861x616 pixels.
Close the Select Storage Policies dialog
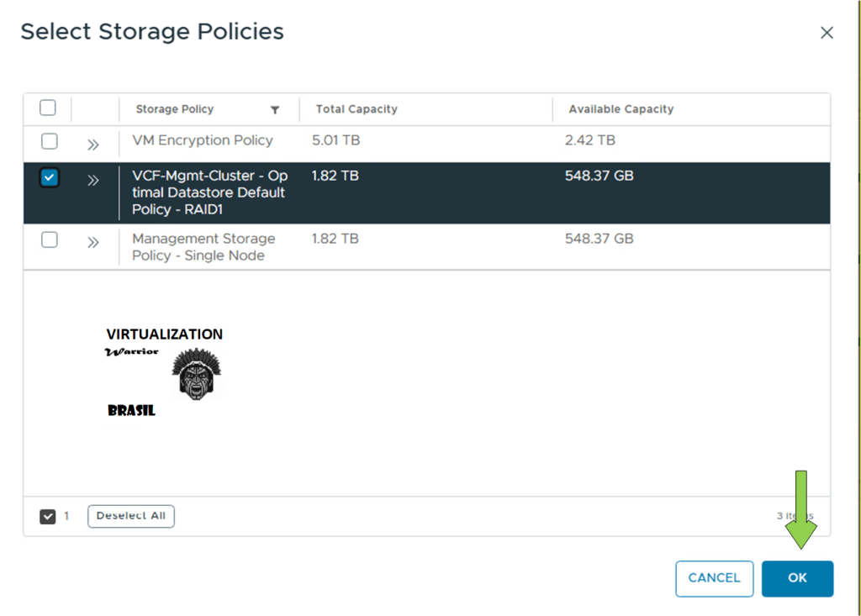coord(827,33)
